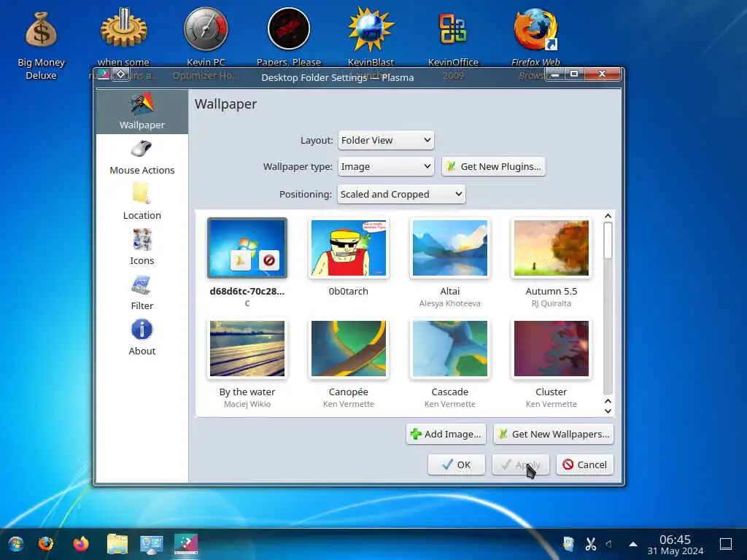Image resolution: width=747 pixels, height=560 pixels.
Task: Select the d68d6tc-70c28 Windows wallpaper thumbnail
Action: pos(247,248)
